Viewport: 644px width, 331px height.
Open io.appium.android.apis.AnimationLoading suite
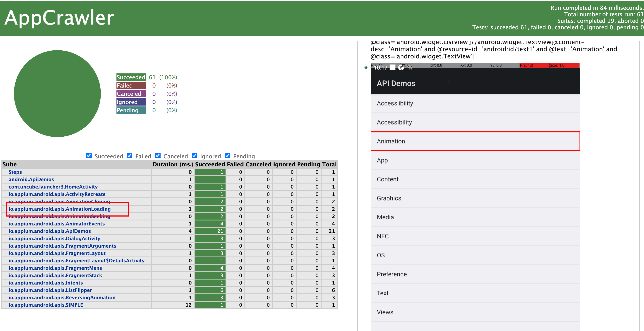pyautogui.click(x=60, y=209)
